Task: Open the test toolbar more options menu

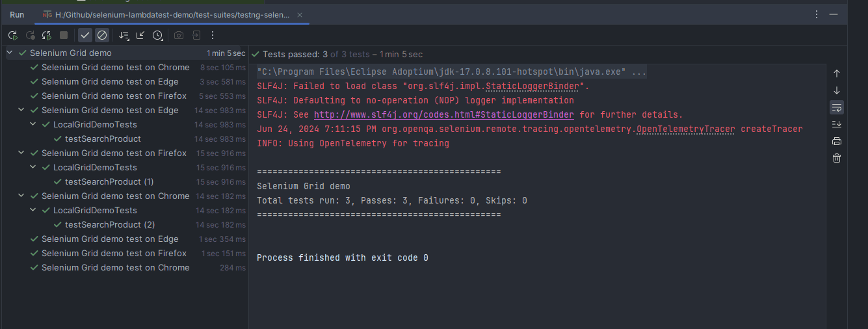Action: tap(213, 35)
